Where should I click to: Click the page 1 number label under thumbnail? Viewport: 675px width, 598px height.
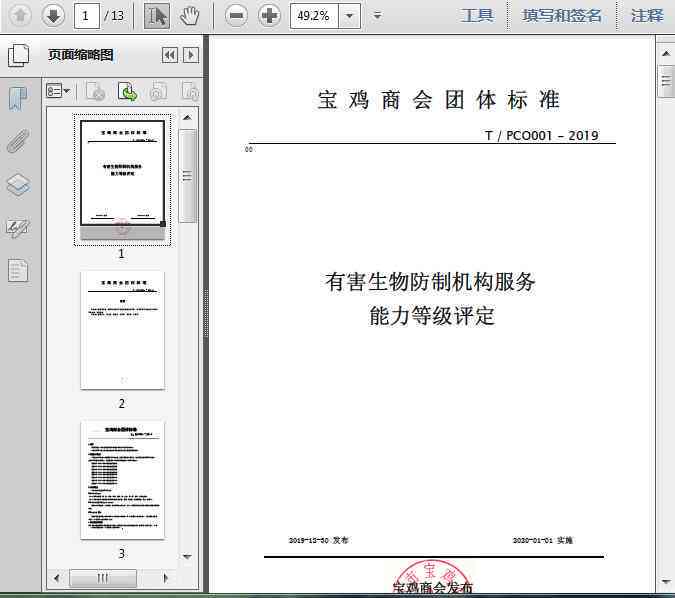(121, 254)
